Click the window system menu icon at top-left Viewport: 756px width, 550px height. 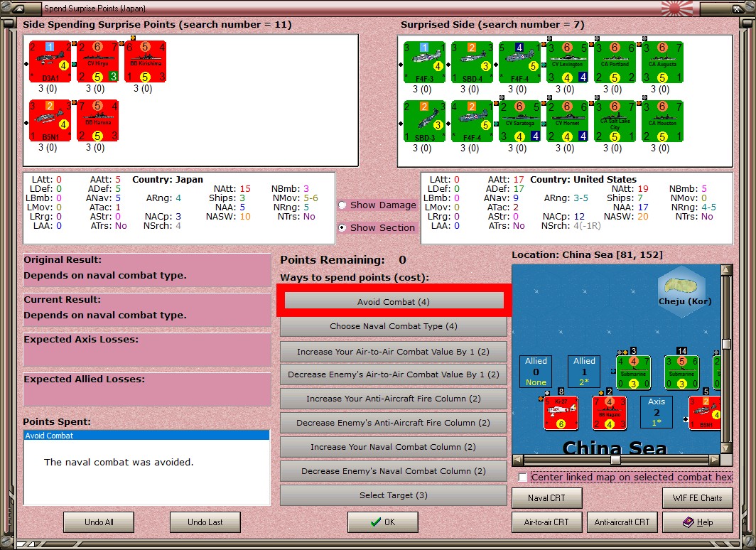click(x=18, y=9)
